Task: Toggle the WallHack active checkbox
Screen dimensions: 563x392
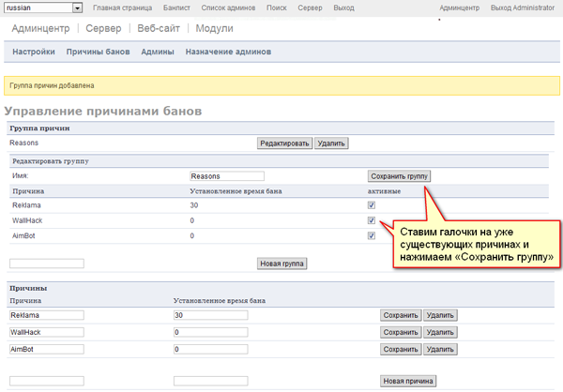Action: tap(372, 221)
